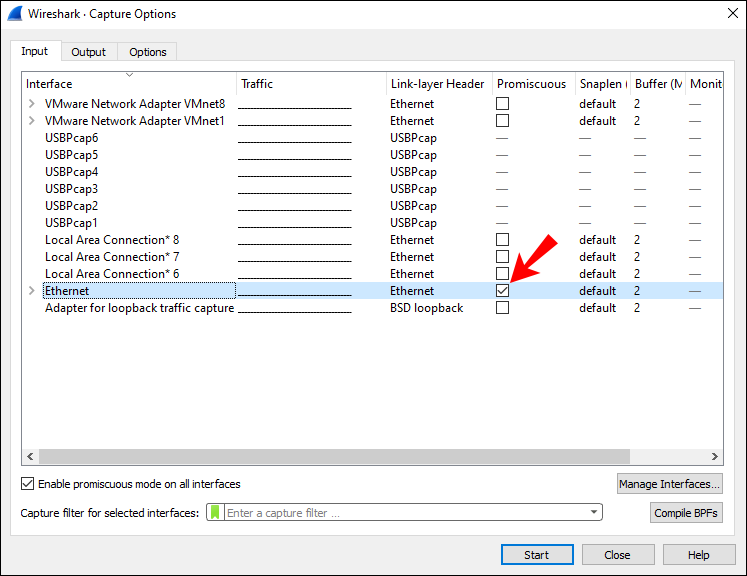Enable promiscuous for Local Area Connection* 6
The width and height of the screenshot is (747, 576).
pos(502,274)
